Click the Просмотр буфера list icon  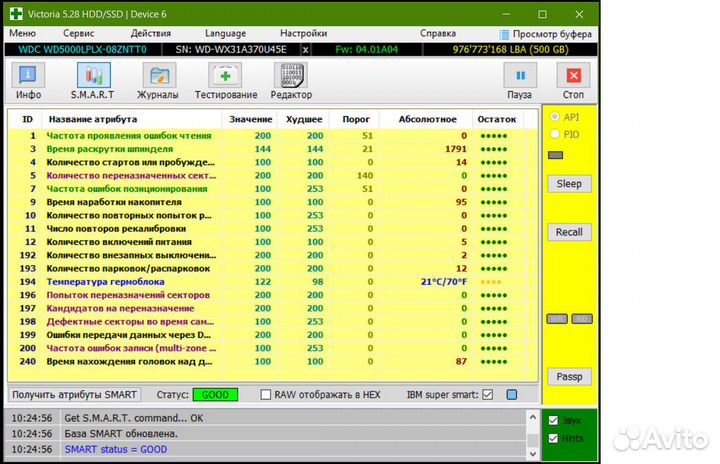pos(504,34)
